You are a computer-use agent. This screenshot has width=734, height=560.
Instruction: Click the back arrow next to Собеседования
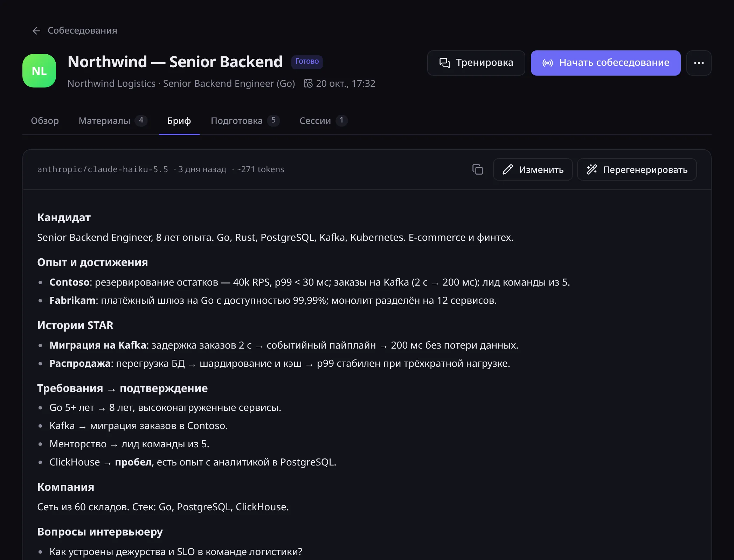point(36,31)
